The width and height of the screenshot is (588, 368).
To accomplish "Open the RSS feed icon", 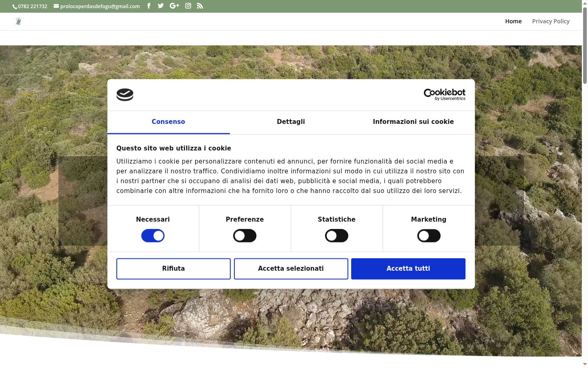I will click(200, 6).
